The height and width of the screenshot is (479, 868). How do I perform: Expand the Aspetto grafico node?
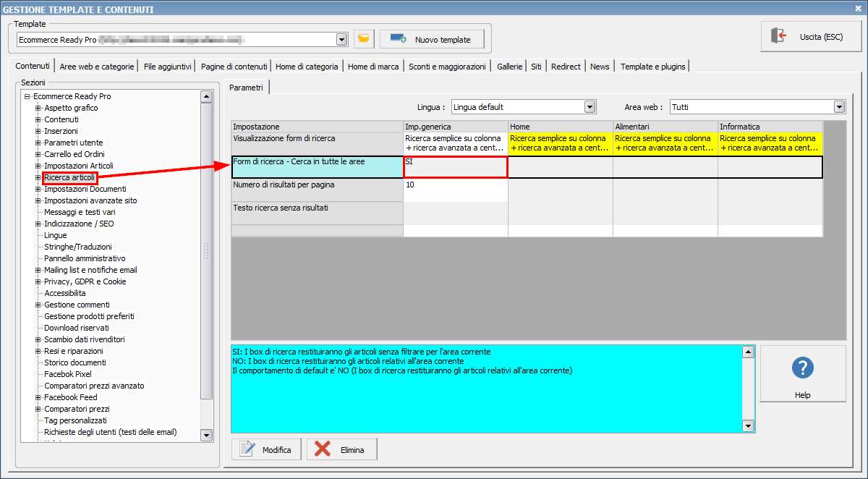[38, 108]
